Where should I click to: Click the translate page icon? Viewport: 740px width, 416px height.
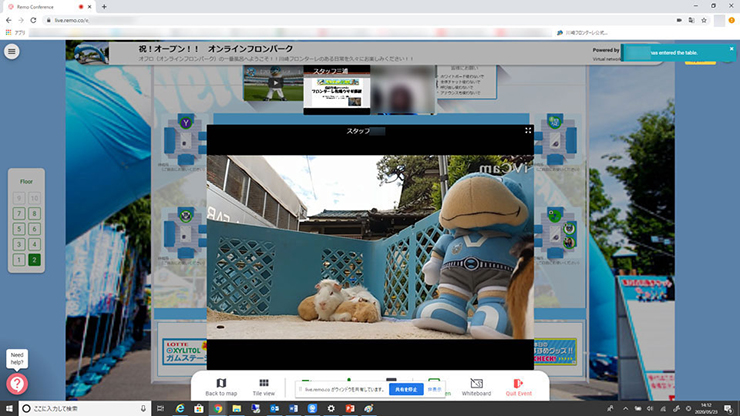[x=691, y=20]
